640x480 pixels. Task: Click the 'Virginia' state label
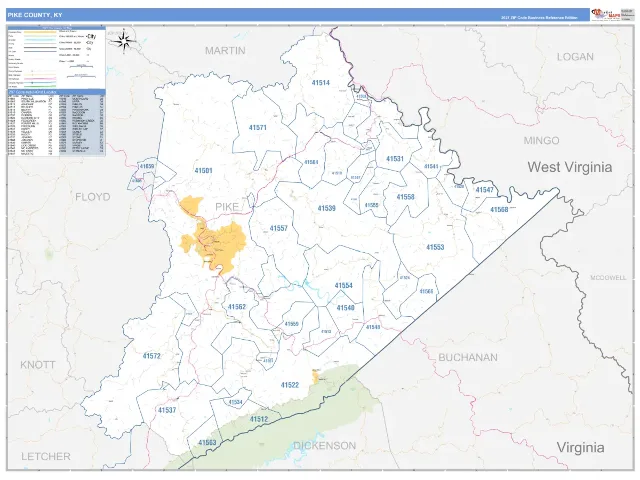coord(580,448)
